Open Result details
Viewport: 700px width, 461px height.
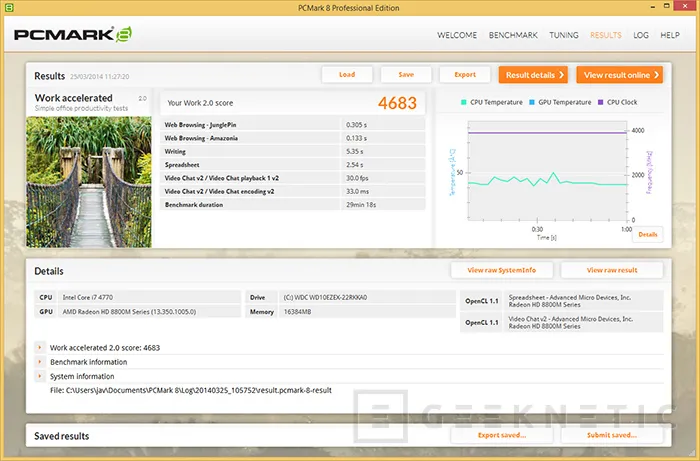click(x=533, y=75)
